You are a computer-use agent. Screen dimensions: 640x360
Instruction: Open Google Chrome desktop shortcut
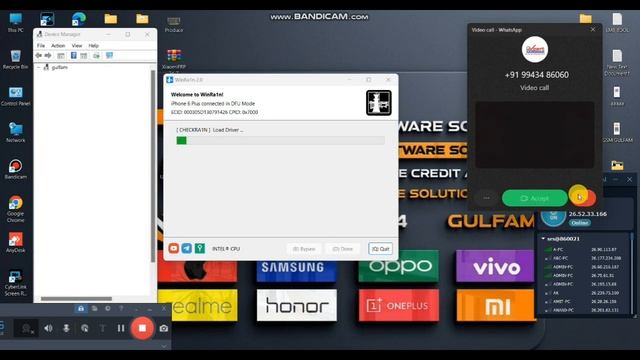pyautogui.click(x=16, y=209)
